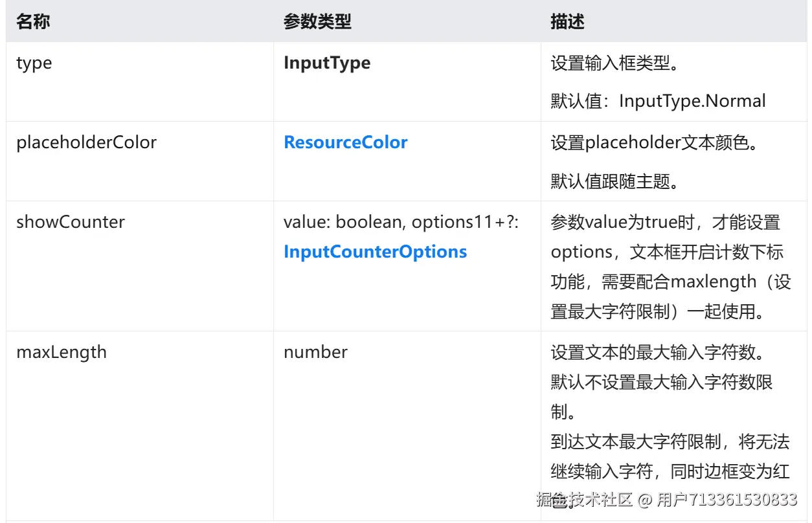Screen dimensions: 812x523
Task: Click the 名称 column header
Action: click(33, 21)
